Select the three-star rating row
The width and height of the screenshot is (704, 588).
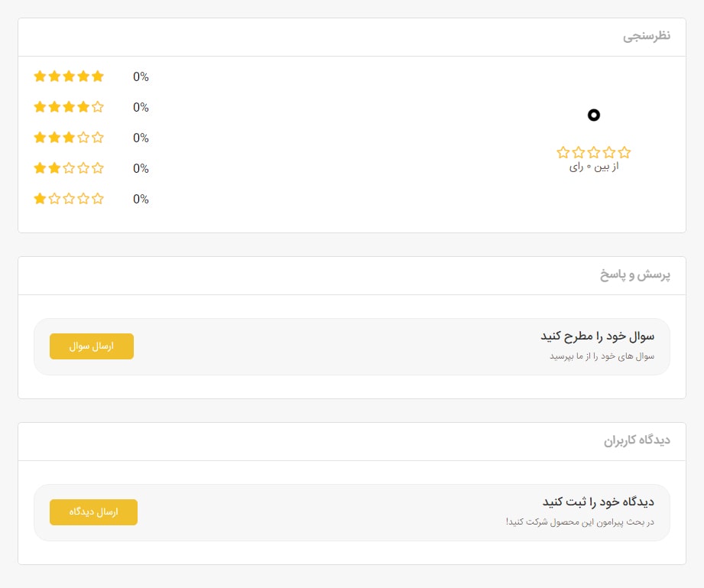(69, 138)
